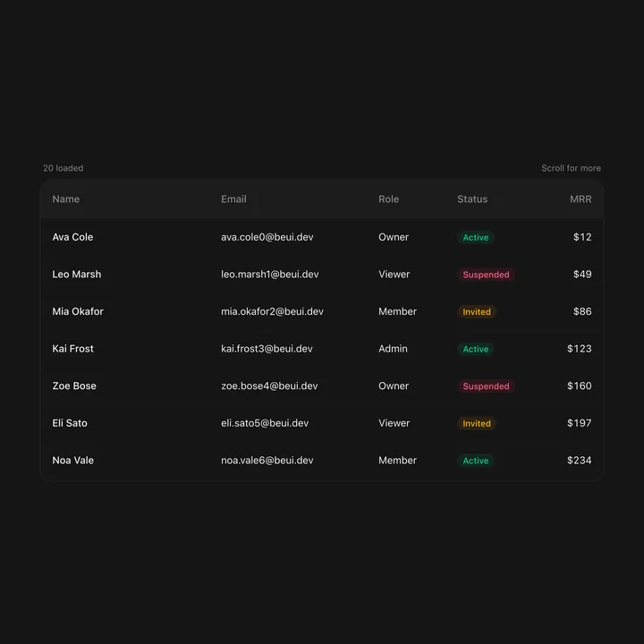Click Mia Okafor's Member role cell
The height and width of the screenshot is (644, 644).
click(x=397, y=311)
